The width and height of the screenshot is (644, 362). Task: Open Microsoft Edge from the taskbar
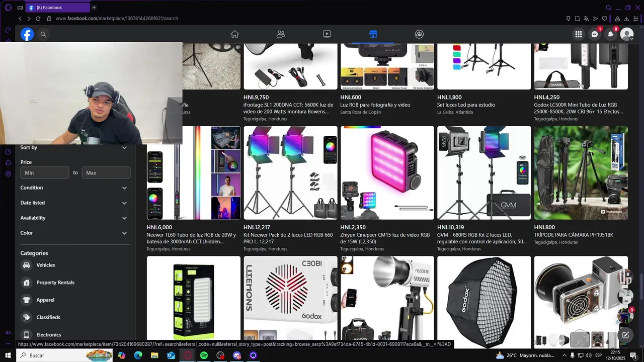pos(138,355)
